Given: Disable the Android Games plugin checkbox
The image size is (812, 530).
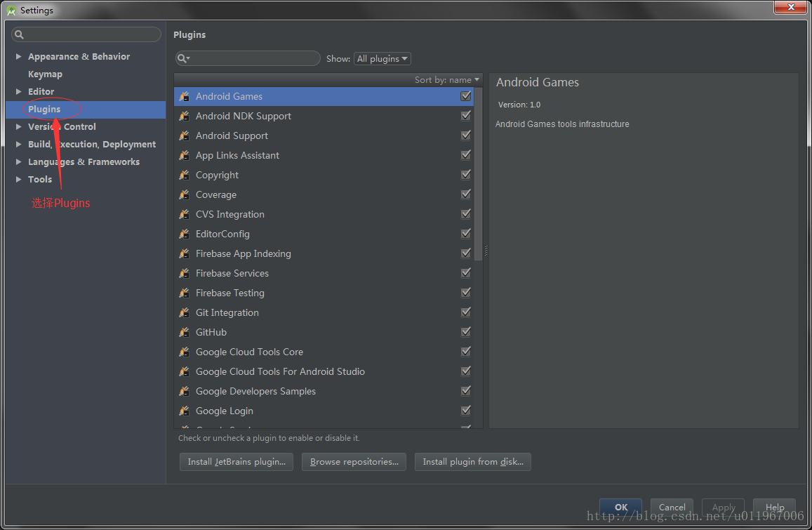Looking at the screenshot, I should (x=465, y=96).
